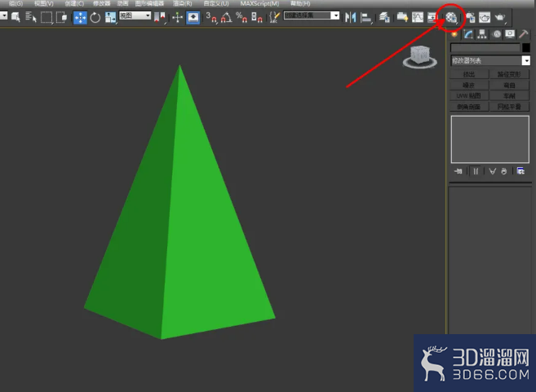Screen dimensions: 536x392
Task: Open the 创建(C) Create menu
Action: [x=74, y=4]
